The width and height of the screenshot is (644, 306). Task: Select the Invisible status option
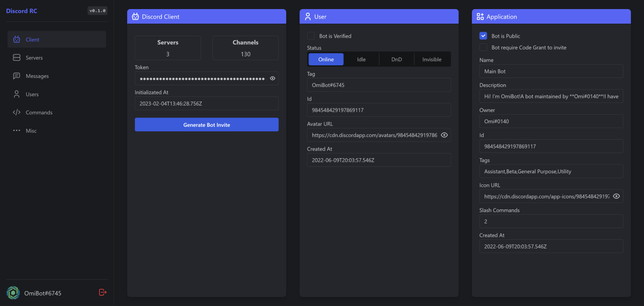(432, 59)
